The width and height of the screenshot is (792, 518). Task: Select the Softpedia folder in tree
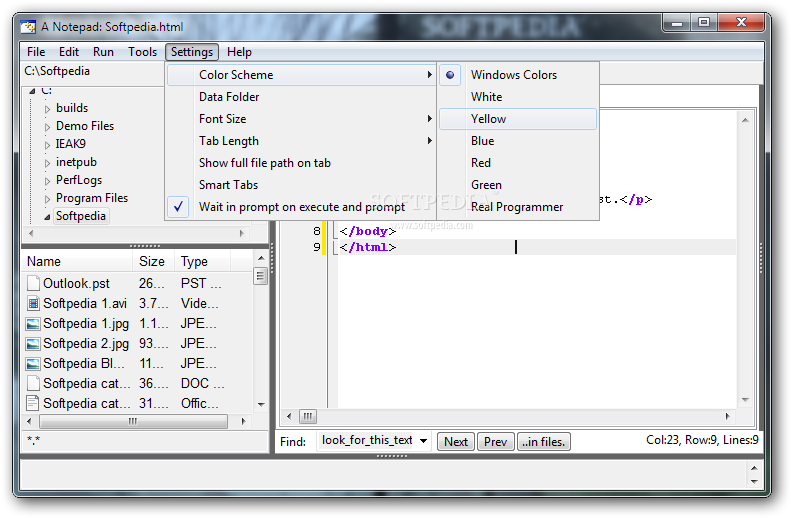click(81, 216)
